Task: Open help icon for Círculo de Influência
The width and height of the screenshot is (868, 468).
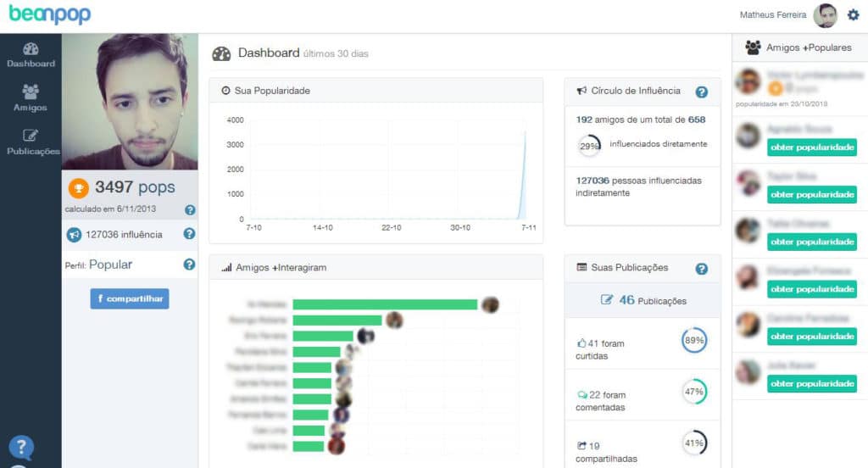Action: point(701,92)
